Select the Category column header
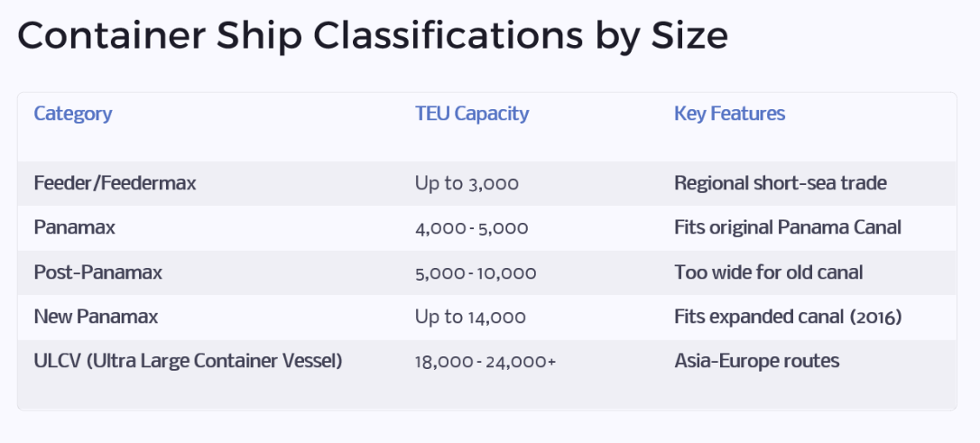Screen dimensions: 980x443 [x=73, y=114]
